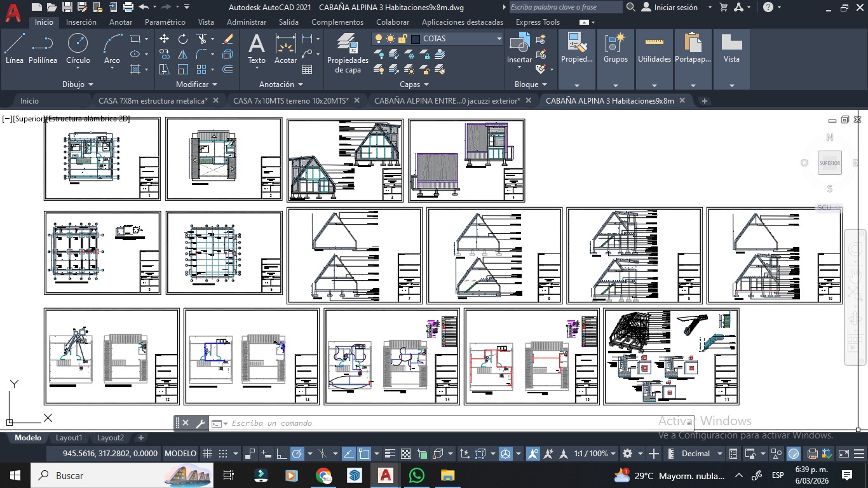Screen dimensions: 868x488
Task: Select the Hatch (Sombreado) tool icon
Action: pos(135,69)
